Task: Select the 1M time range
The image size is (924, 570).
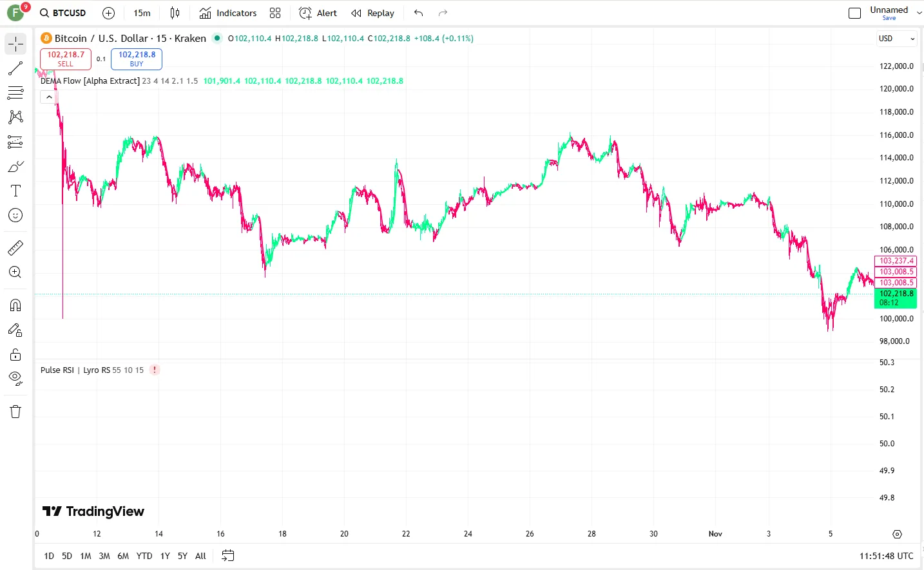Action: (x=86, y=556)
